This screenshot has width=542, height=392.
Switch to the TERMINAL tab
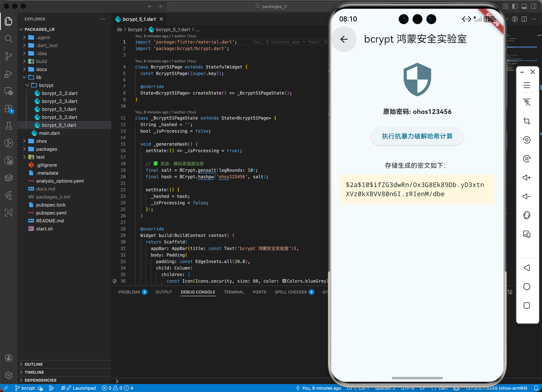point(234,292)
